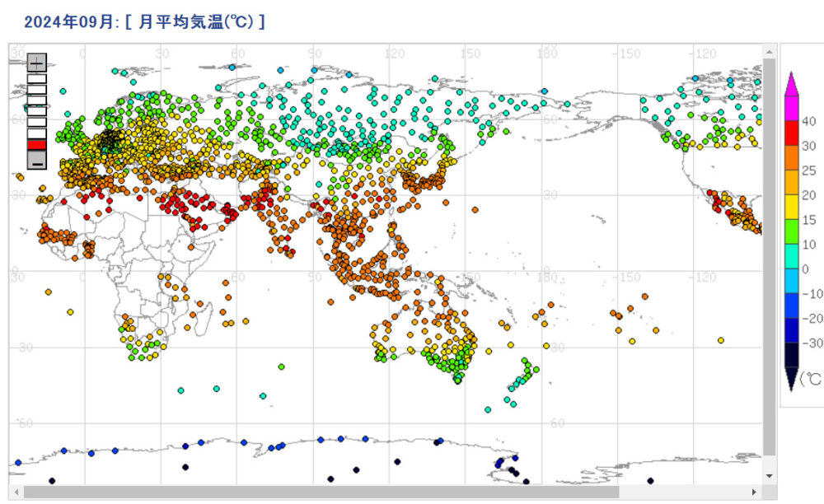Image resolution: width=824 pixels, height=504 pixels.
Task: Click the red 30–40 legend color band
Action: [790, 133]
